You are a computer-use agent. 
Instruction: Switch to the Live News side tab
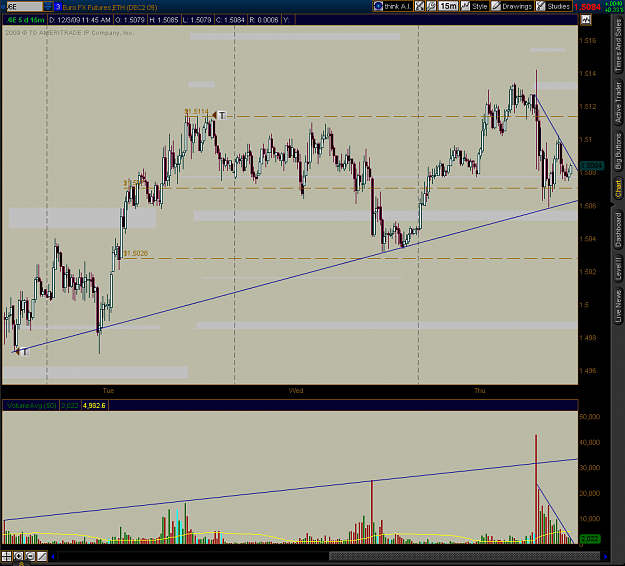pyautogui.click(x=618, y=306)
